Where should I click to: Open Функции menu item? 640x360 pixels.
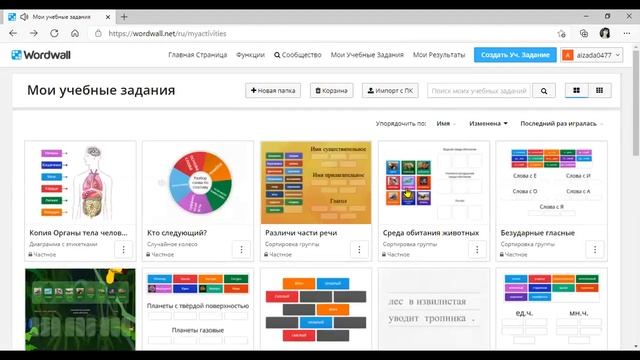click(x=250, y=55)
